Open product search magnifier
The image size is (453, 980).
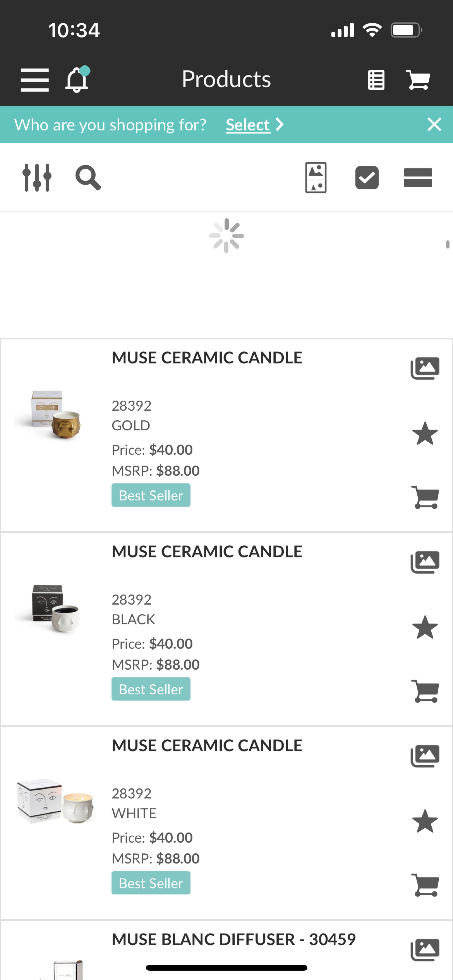click(x=88, y=178)
